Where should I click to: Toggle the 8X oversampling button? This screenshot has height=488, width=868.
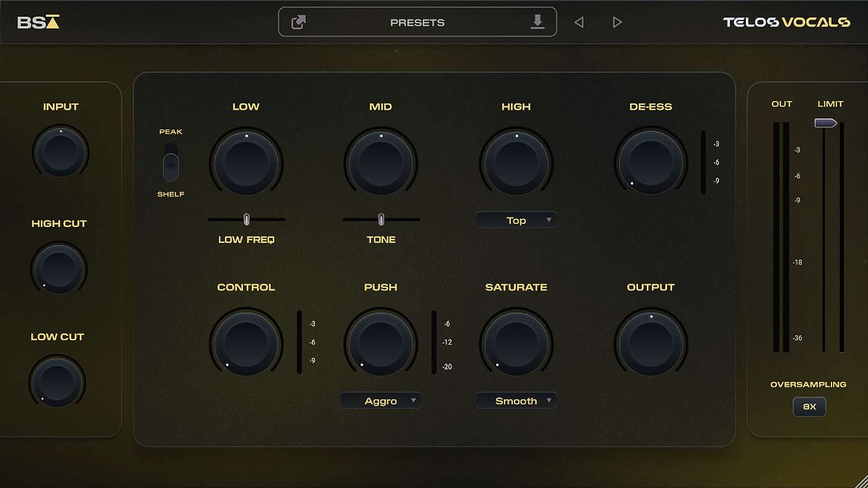[x=809, y=407]
